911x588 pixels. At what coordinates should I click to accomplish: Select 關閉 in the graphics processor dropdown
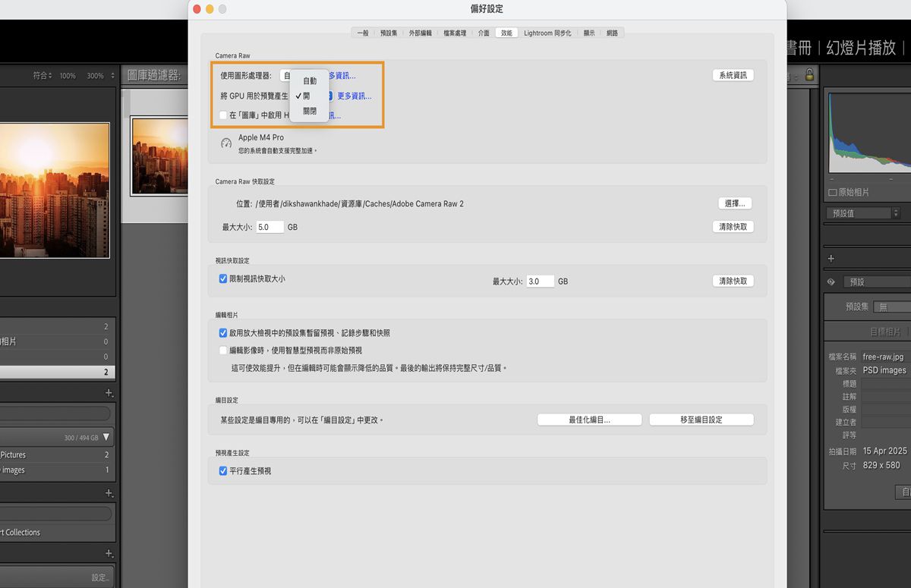tap(309, 111)
